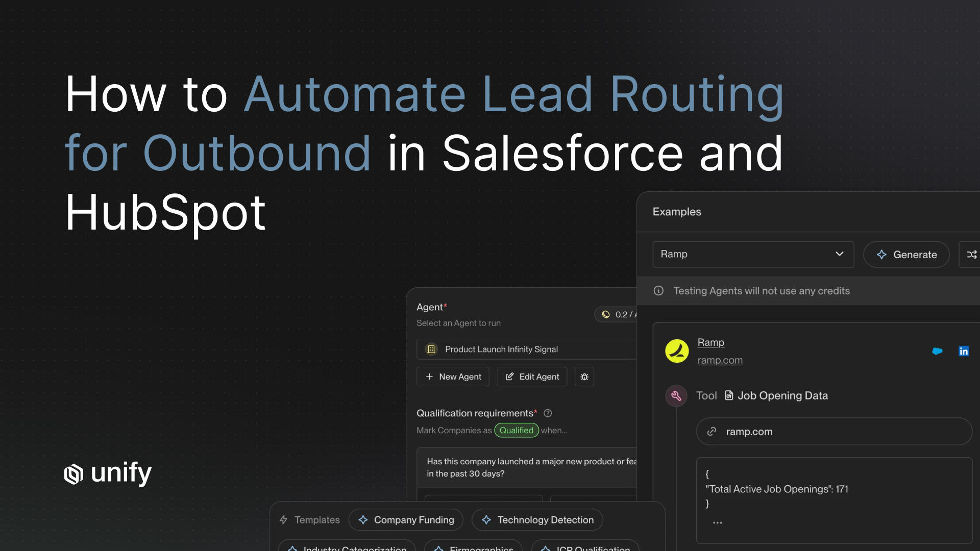Click the help icon next to Qualification requirements
This screenshot has width=980, height=551.
click(548, 413)
